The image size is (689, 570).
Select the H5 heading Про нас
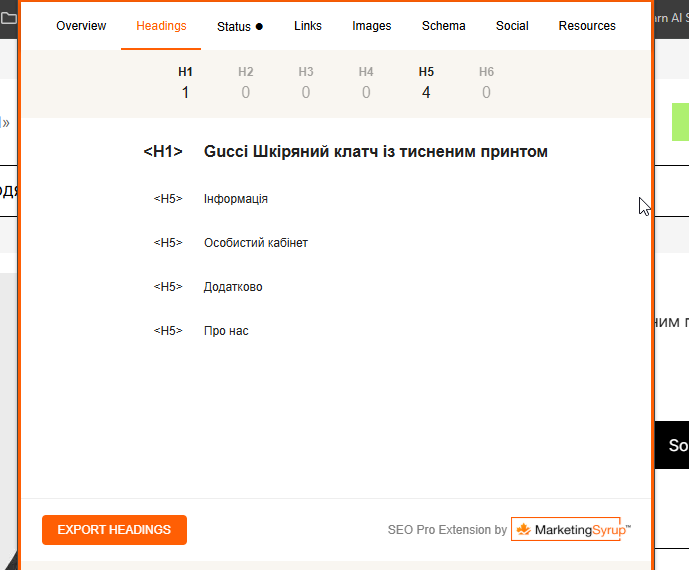coord(226,330)
